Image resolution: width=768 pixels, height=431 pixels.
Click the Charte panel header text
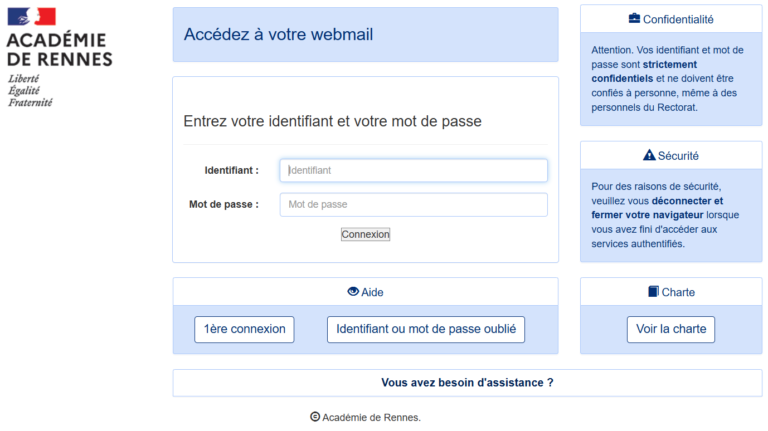678,292
